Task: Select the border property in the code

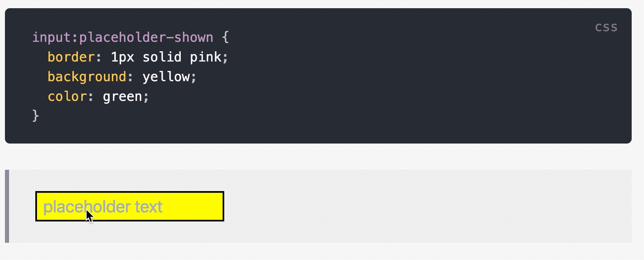Action: point(70,57)
